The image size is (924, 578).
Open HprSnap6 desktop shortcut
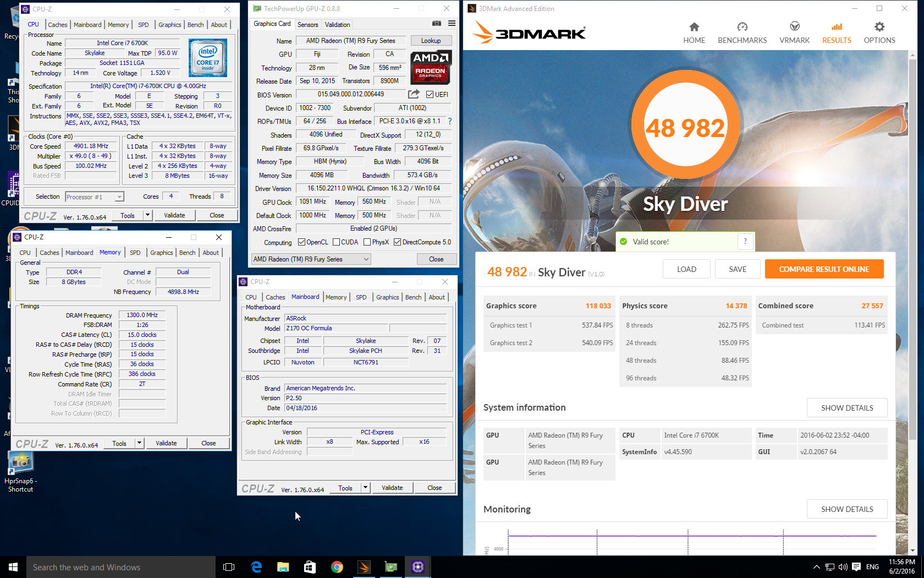pyautogui.click(x=20, y=472)
